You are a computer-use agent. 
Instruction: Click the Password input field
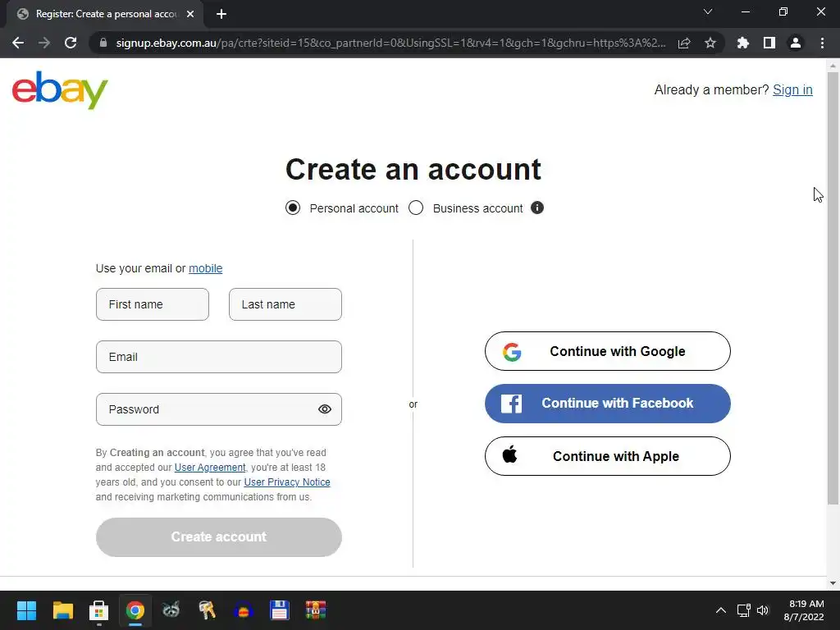[218, 409]
